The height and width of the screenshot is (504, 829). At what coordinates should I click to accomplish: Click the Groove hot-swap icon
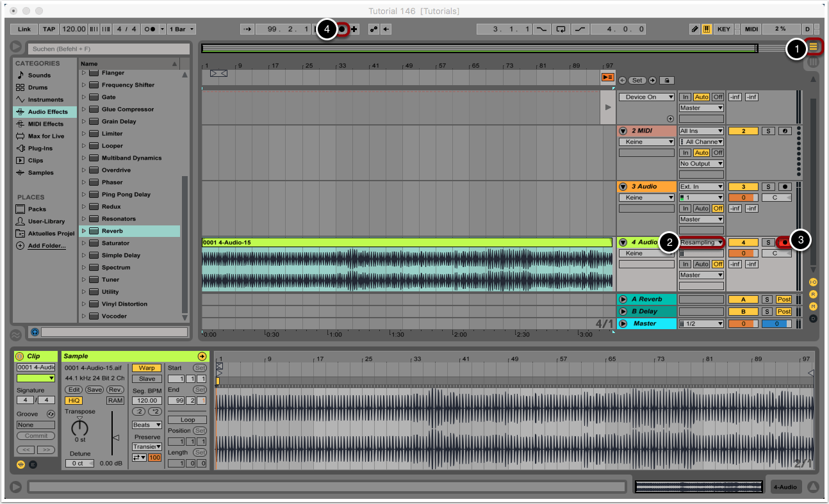point(51,414)
